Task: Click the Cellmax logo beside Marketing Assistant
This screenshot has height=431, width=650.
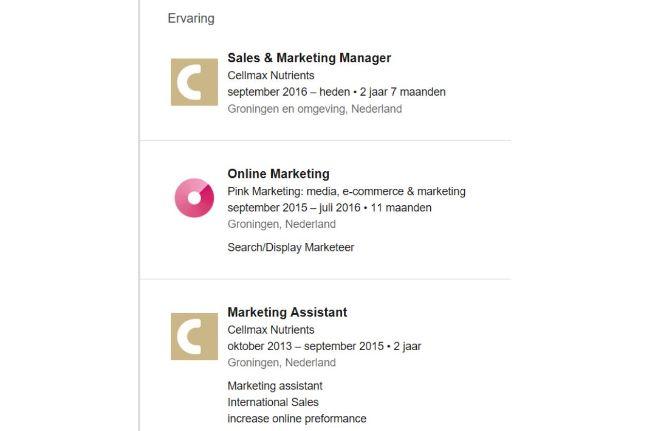Action: [x=194, y=336]
